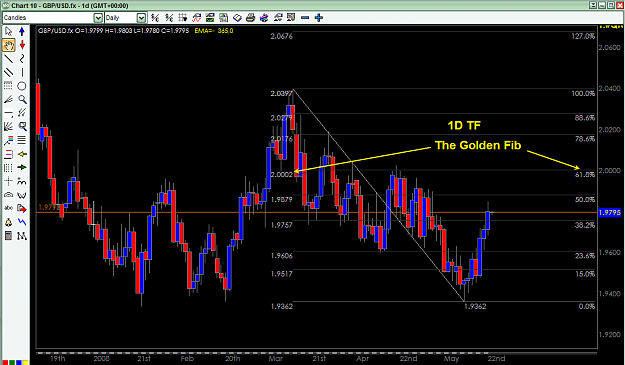Click the blue minus zoom-out button
The height and width of the screenshot is (365, 625).
tap(305, 18)
